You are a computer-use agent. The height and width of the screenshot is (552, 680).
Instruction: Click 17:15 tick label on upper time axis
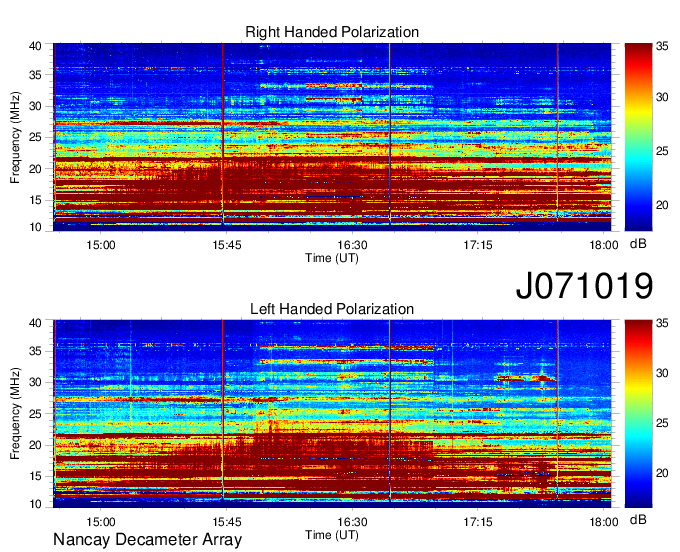pyautogui.click(x=477, y=245)
